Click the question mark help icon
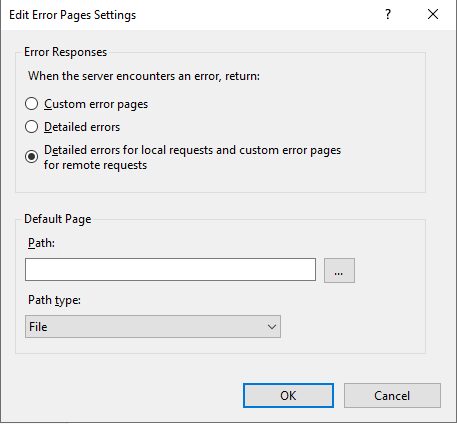Viewport: 457px width, 424px height. coord(388,14)
